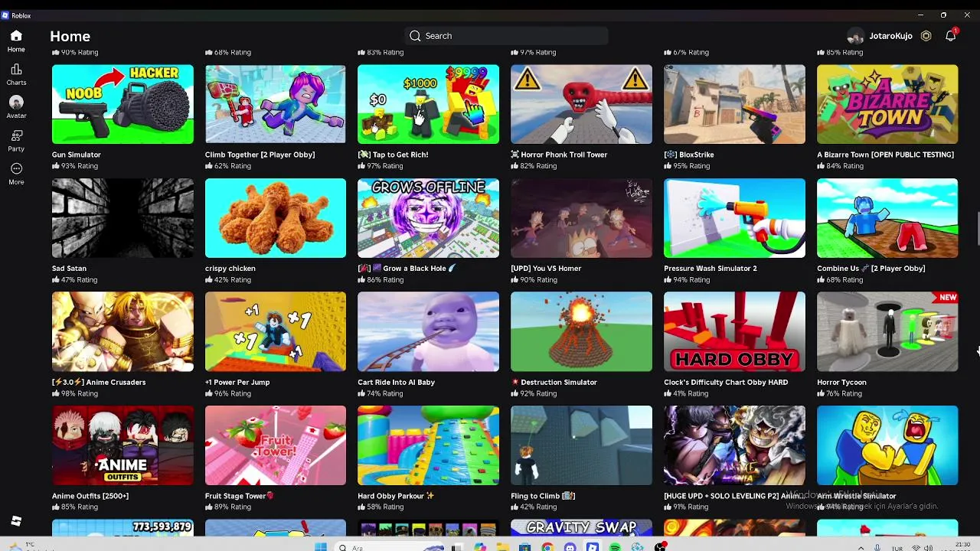Open Google Chrome from the taskbar
980x551 pixels.
[x=547, y=547]
